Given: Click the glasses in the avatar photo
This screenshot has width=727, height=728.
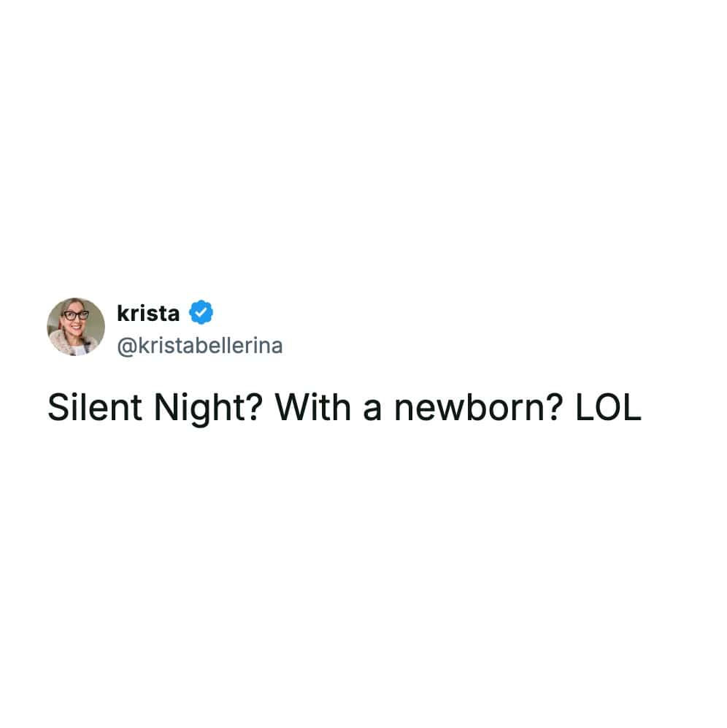Looking at the screenshot, I should (76, 316).
